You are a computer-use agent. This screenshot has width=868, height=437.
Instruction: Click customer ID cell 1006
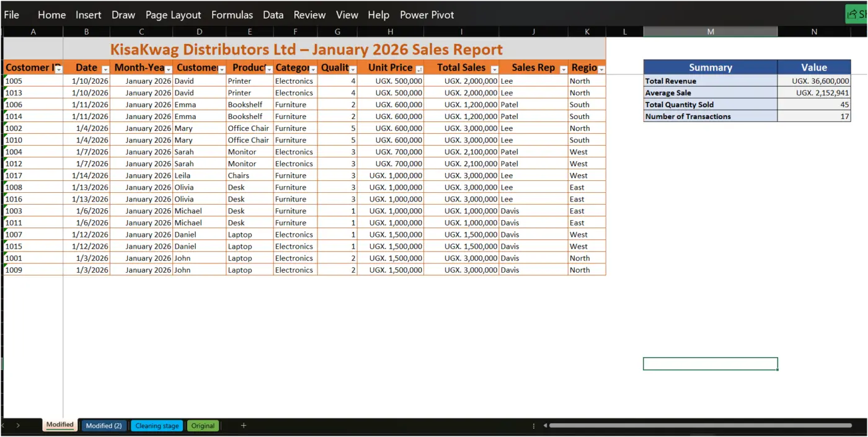33,105
